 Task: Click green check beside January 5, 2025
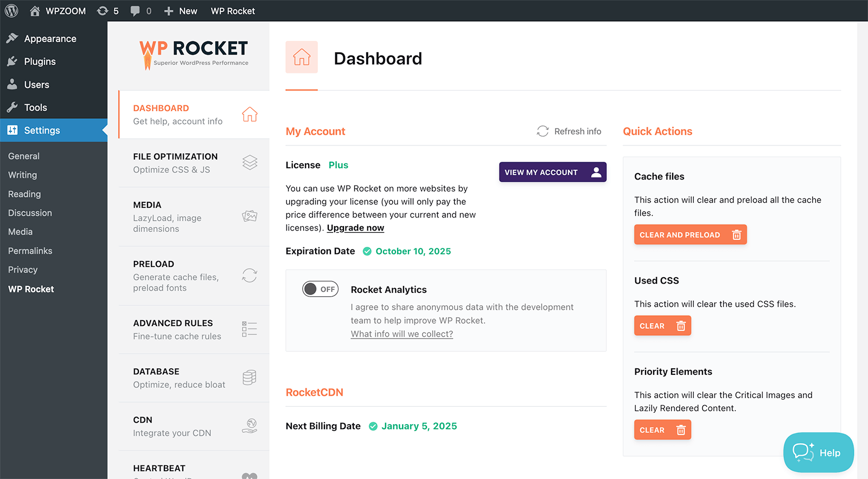coord(373,426)
